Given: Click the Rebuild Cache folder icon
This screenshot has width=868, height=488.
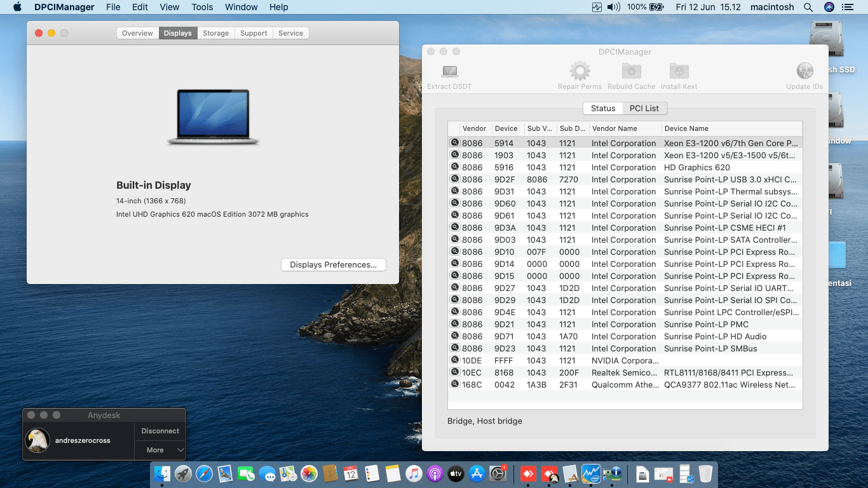Looking at the screenshot, I should point(631,72).
